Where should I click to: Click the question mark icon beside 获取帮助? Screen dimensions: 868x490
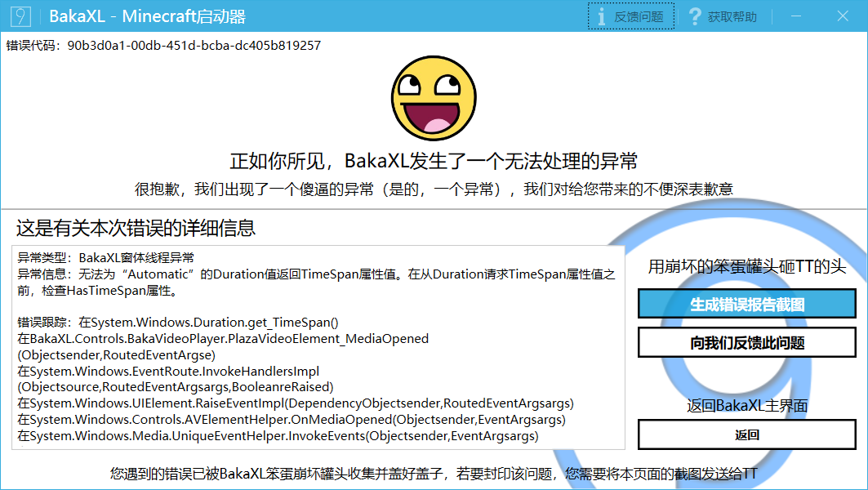pyautogui.click(x=695, y=16)
